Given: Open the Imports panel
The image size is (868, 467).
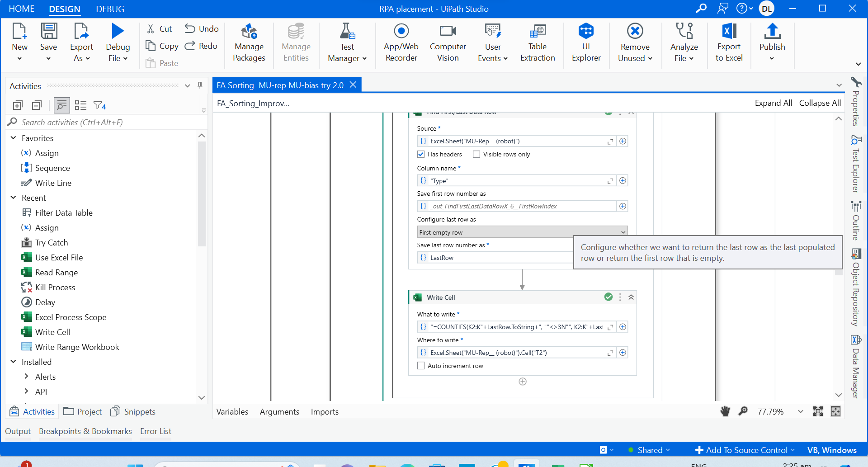Looking at the screenshot, I should coord(325,411).
